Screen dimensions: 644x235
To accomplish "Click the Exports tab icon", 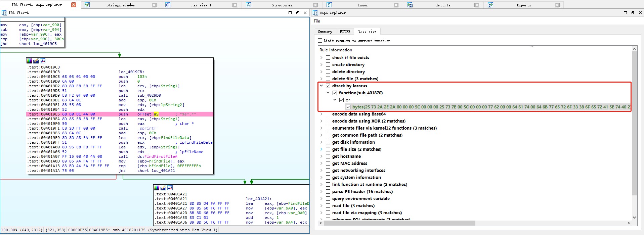I will click(490, 5).
